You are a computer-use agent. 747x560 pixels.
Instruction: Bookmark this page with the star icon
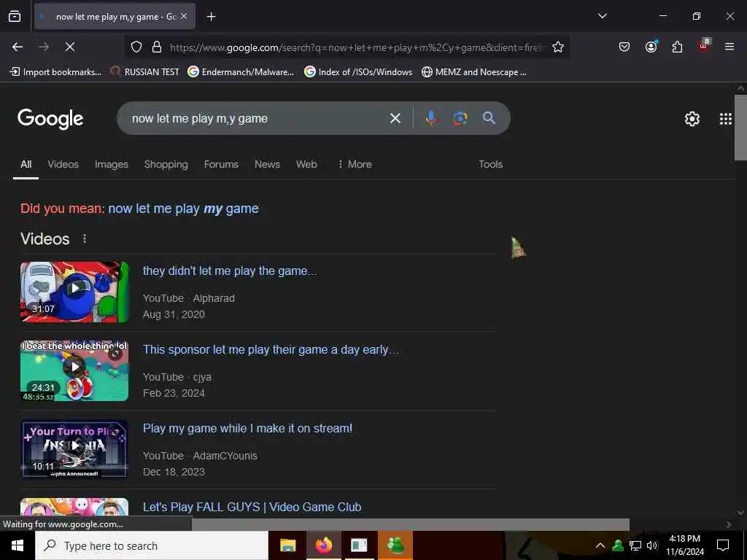click(x=558, y=47)
